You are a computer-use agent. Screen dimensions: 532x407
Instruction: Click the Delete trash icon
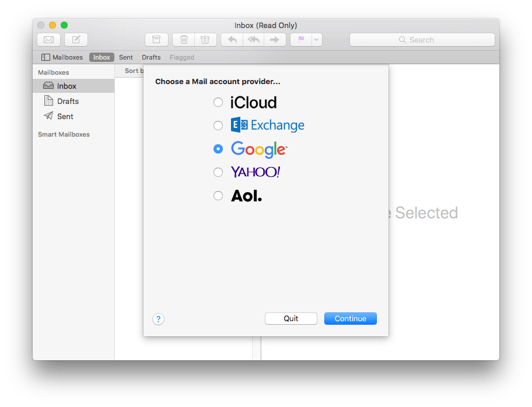[184, 40]
